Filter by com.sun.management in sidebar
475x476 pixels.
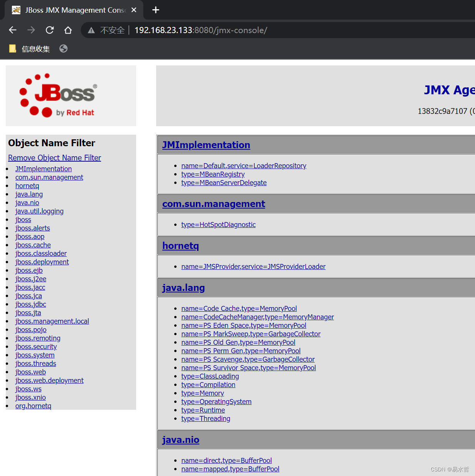pyautogui.click(x=49, y=177)
